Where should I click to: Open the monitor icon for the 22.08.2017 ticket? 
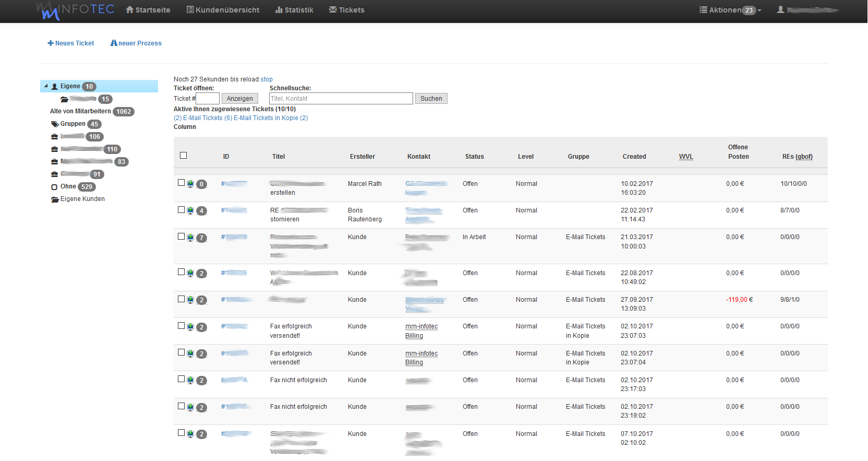190,273
